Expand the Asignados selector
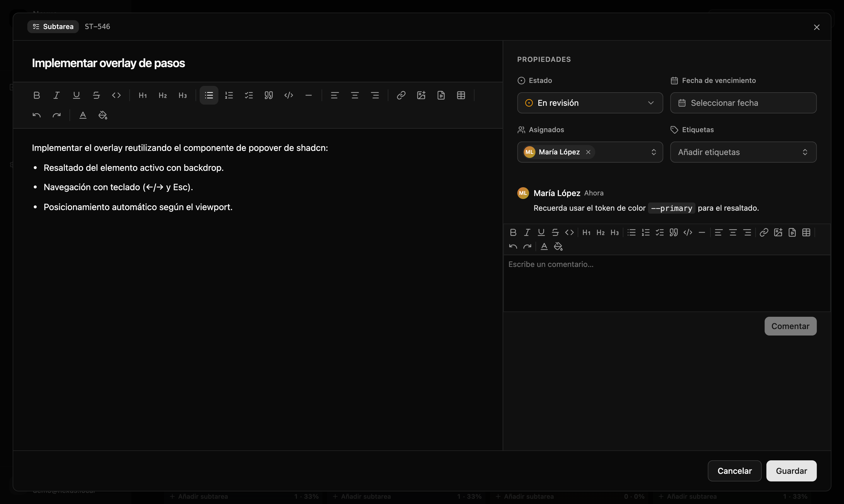 (654, 152)
